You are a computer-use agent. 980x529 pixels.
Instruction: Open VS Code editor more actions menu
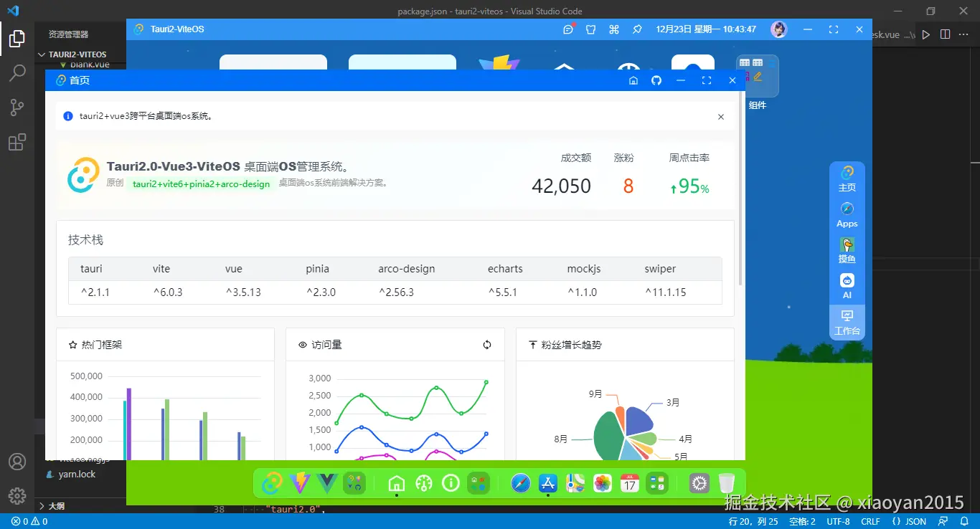coord(965,34)
